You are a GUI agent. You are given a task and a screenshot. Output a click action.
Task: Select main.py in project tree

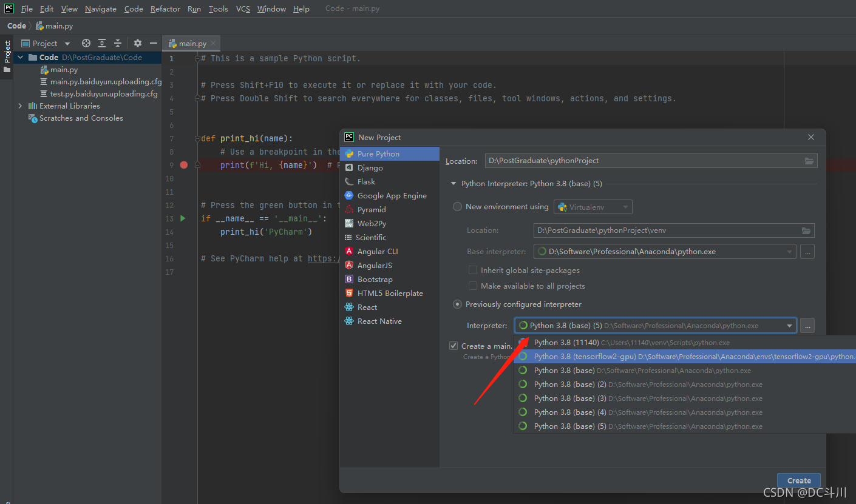click(64, 70)
